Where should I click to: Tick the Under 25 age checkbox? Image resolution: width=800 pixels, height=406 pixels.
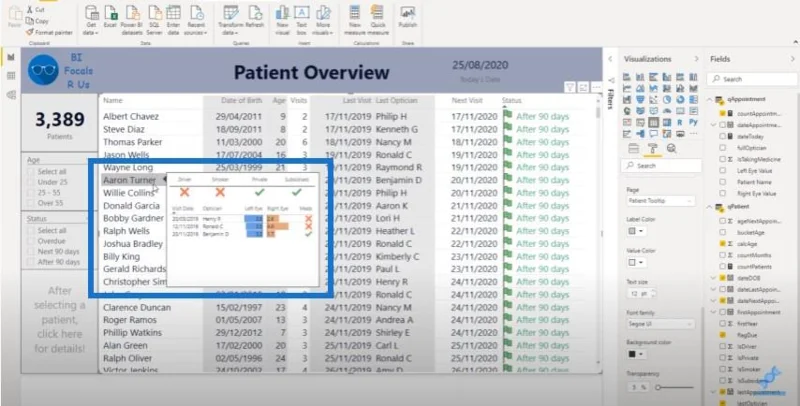(x=30, y=182)
